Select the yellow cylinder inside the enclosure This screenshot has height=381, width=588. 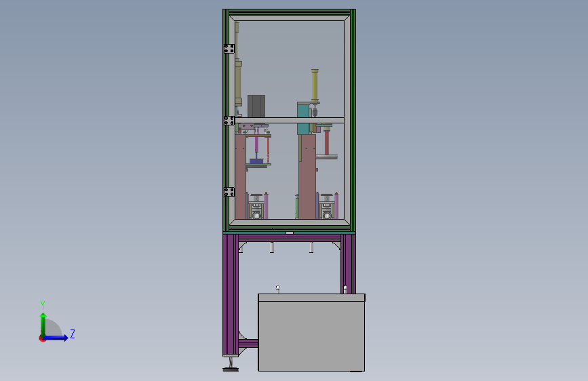coord(315,85)
